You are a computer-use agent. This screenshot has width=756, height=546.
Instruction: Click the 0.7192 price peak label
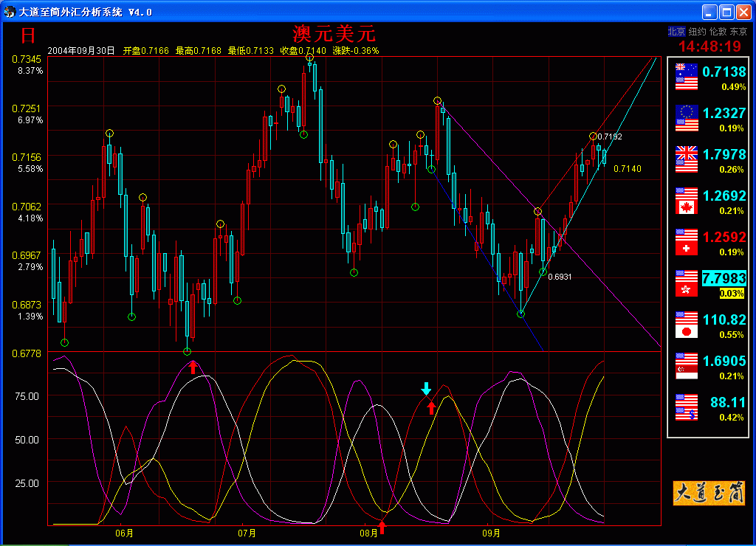pyautogui.click(x=610, y=137)
